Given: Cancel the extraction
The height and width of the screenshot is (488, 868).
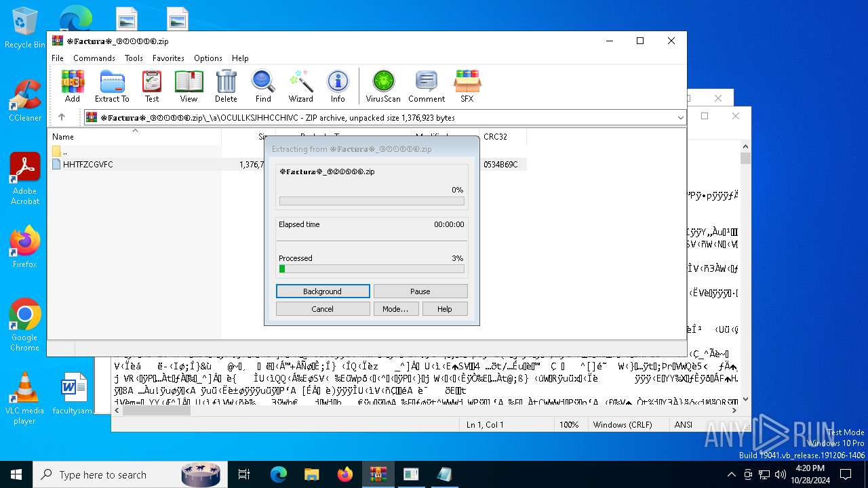Looking at the screenshot, I should coord(323,309).
